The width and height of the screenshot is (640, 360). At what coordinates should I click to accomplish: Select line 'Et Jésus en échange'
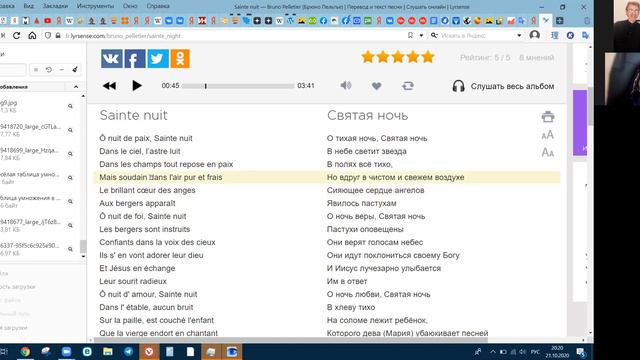click(x=137, y=268)
